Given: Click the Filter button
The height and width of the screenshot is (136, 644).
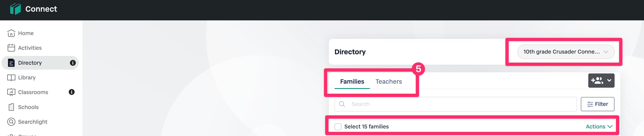Looking at the screenshot, I should tap(597, 104).
